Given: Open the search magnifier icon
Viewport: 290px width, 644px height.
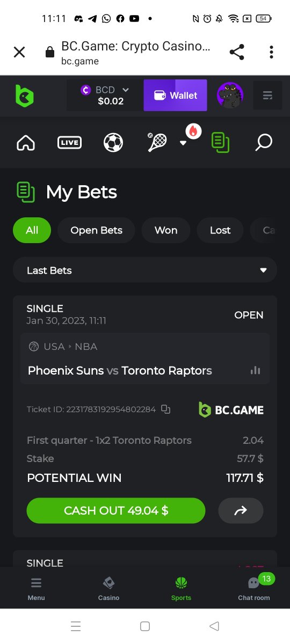Looking at the screenshot, I should 263,143.
